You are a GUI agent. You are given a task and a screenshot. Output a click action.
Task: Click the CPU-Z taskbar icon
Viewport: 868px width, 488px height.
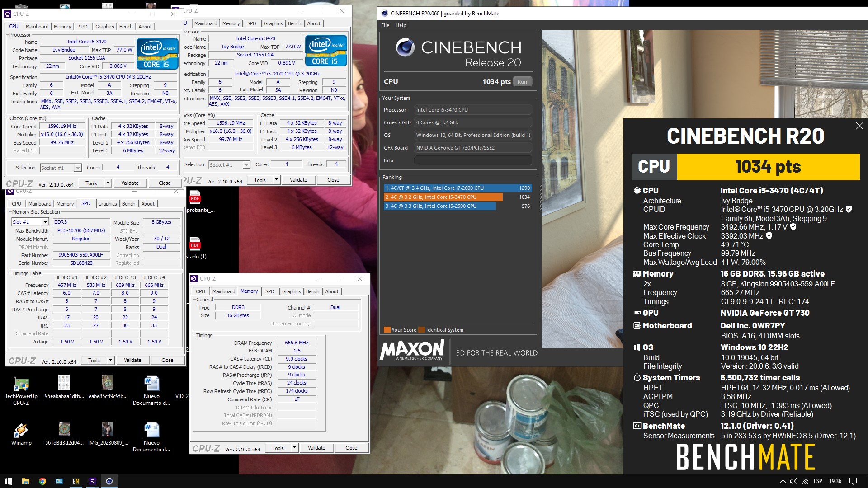click(x=92, y=481)
